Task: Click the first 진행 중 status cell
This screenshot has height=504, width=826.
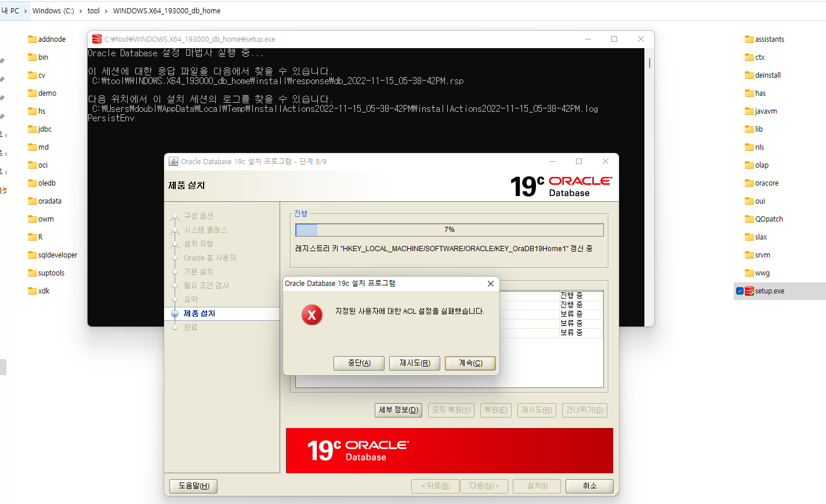Action: (x=581, y=296)
